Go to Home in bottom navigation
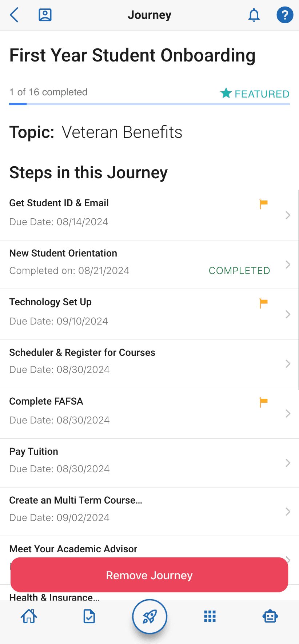Viewport: 299px width, 644px height. click(29, 616)
